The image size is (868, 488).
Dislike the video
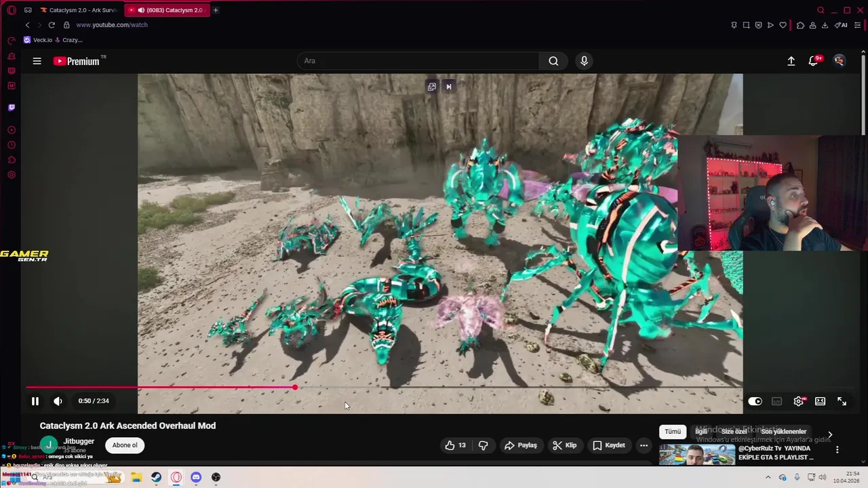tap(484, 445)
